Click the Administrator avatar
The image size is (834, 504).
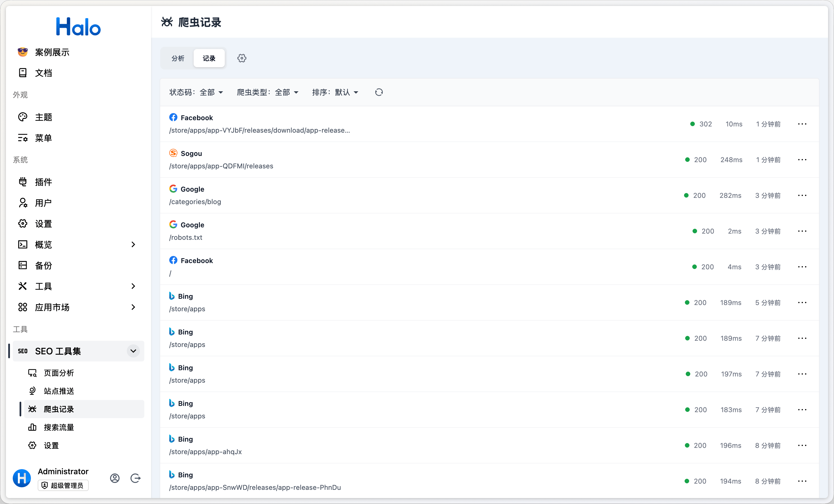22,478
